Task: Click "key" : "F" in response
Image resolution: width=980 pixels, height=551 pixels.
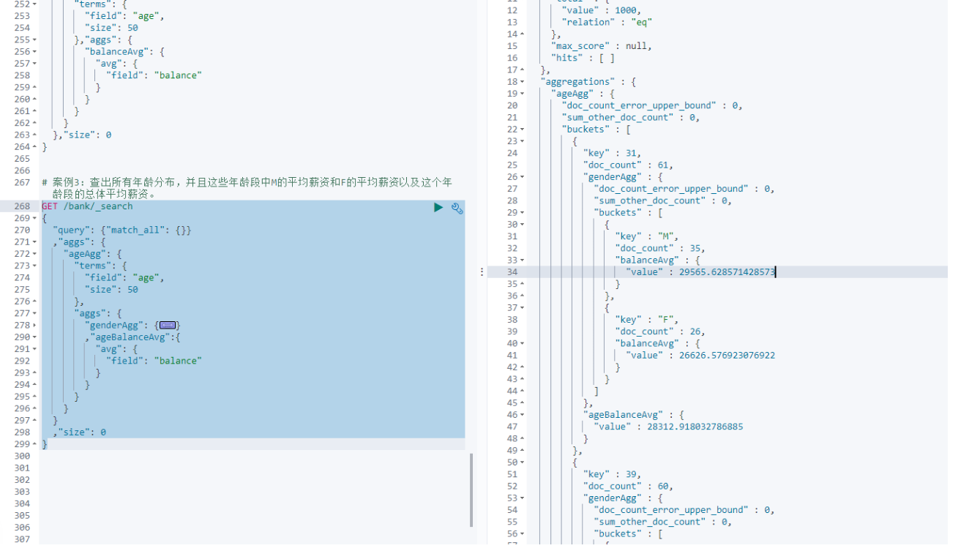Action: tap(647, 319)
